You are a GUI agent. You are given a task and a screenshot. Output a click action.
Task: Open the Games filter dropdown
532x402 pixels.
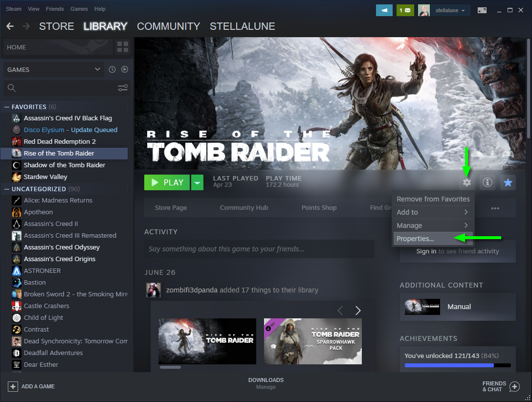[x=53, y=69]
